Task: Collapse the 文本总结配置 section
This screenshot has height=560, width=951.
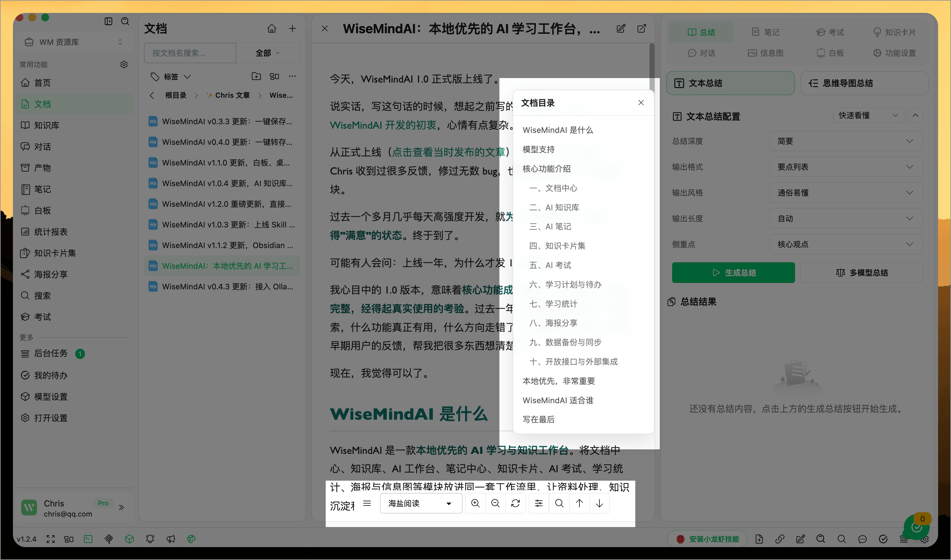Action: 915,115
